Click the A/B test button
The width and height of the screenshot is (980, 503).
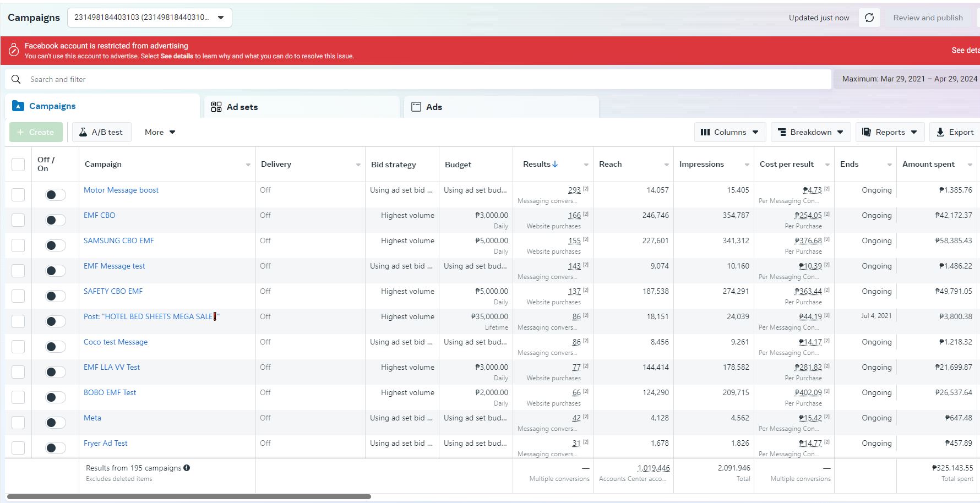coord(102,132)
